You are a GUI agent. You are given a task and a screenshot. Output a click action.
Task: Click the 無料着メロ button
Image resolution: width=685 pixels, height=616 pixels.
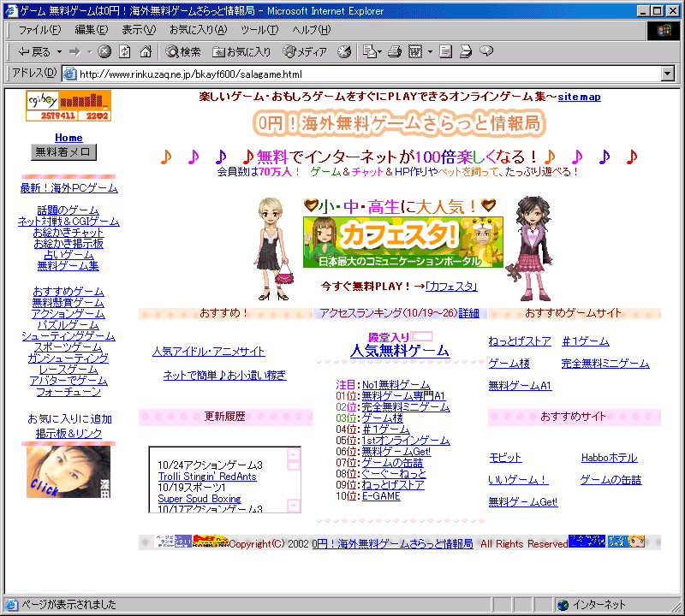point(63,152)
